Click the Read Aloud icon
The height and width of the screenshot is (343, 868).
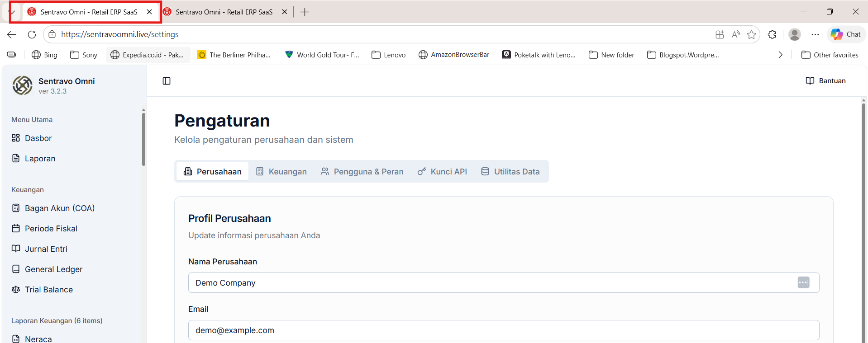[x=735, y=34]
